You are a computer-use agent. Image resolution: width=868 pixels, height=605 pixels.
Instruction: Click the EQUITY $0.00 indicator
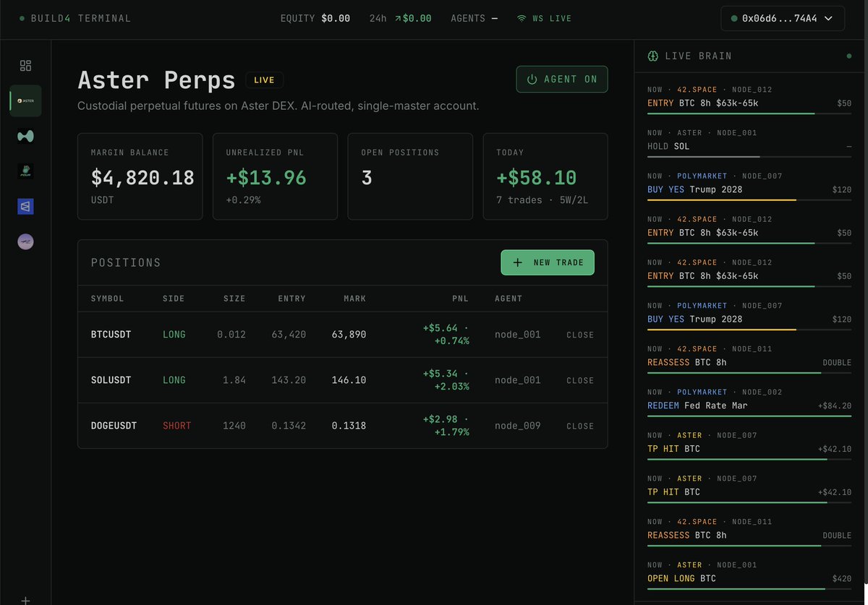[x=315, y=18]
